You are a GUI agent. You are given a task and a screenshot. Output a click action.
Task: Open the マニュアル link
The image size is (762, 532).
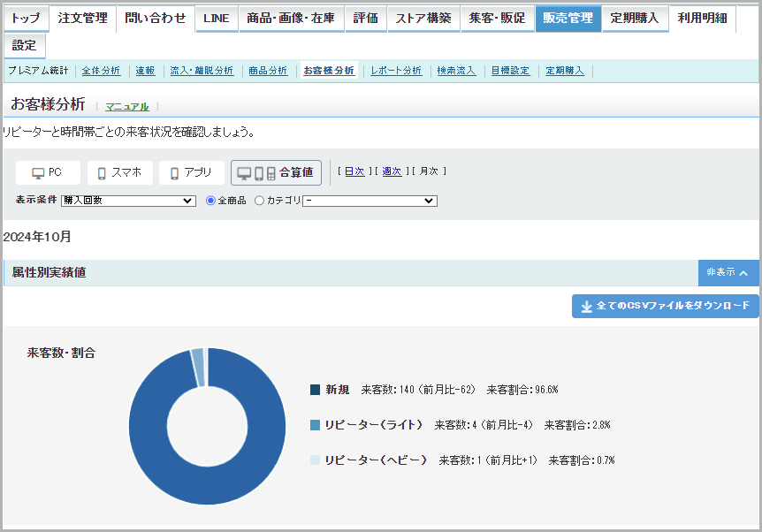click(127, 107)
